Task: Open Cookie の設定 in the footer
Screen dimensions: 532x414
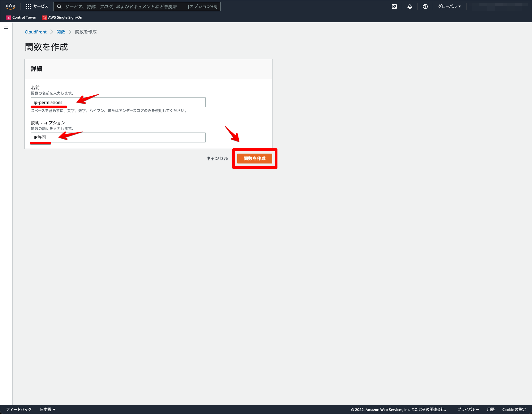Action: click(x=514, y=409)
